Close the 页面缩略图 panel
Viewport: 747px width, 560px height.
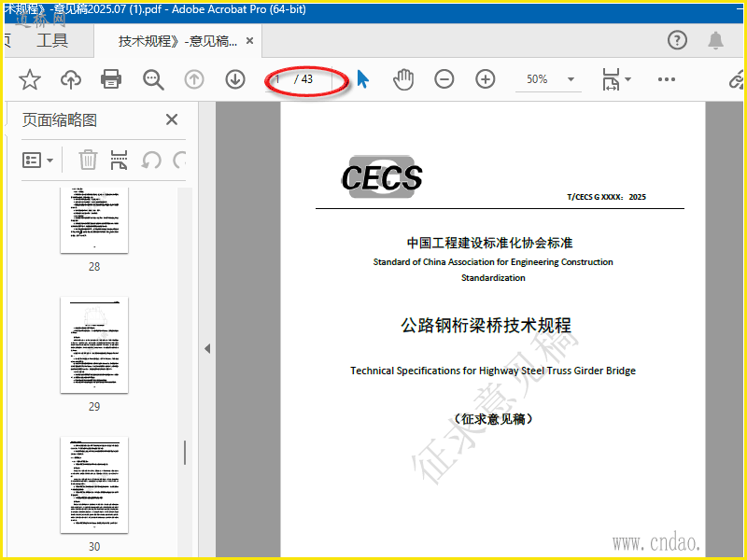coord(172,119)
